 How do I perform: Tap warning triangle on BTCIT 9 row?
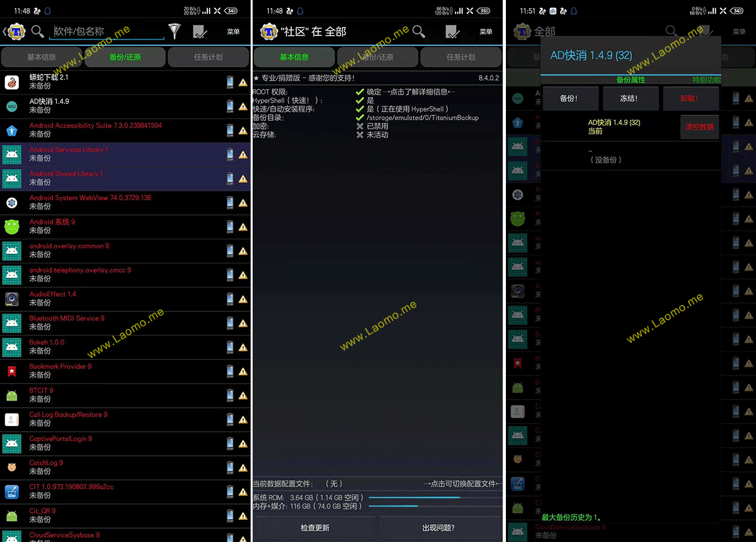(243, 396)
